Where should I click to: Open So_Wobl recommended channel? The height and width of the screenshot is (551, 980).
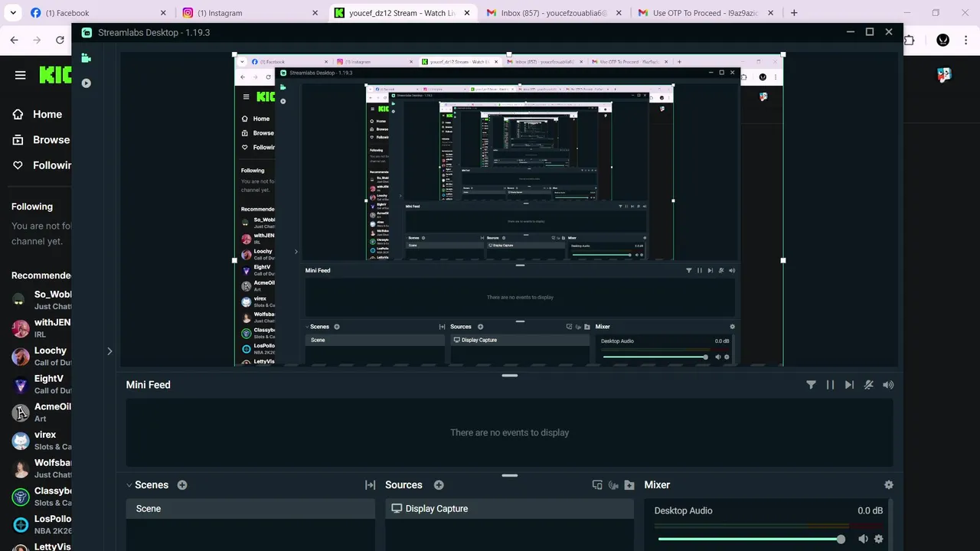pos(41,300)
